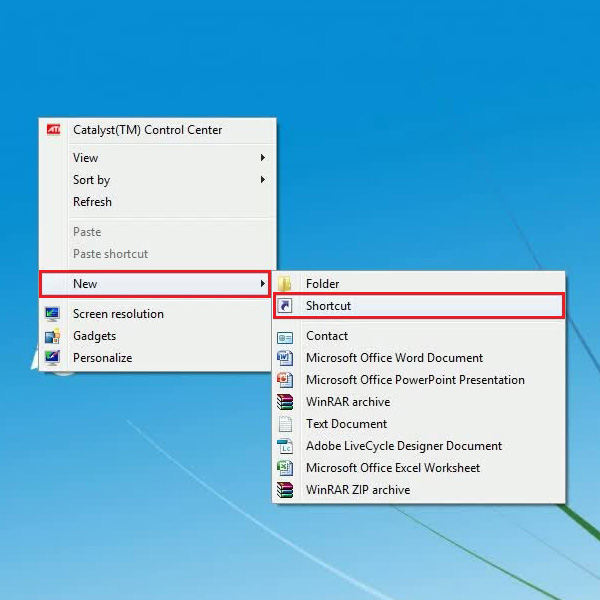Create a new Shortcut

[x=419, y=306]
